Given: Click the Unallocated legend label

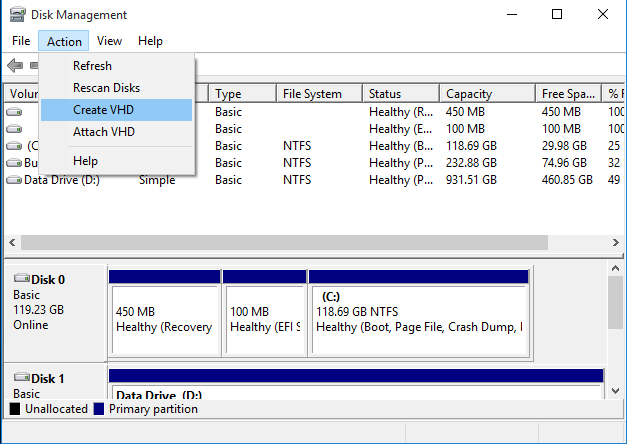Looking at the screenshot, I should (56, 409).
